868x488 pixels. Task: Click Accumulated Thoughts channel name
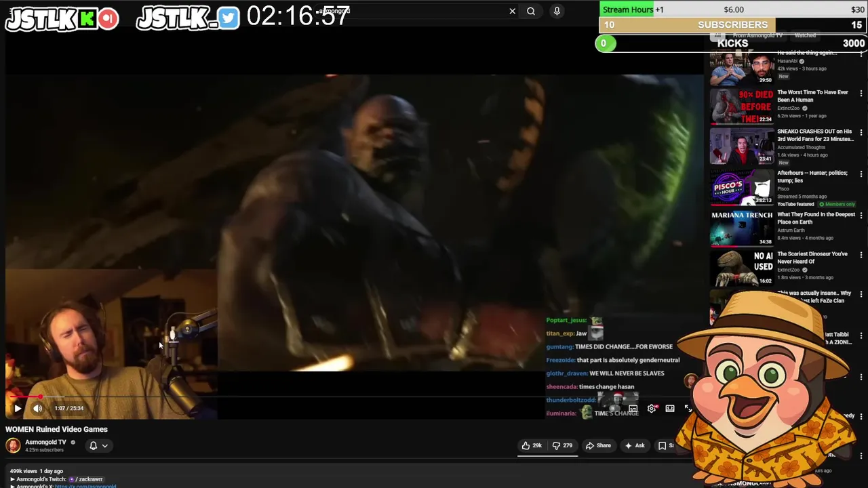[x=801, y=147]
